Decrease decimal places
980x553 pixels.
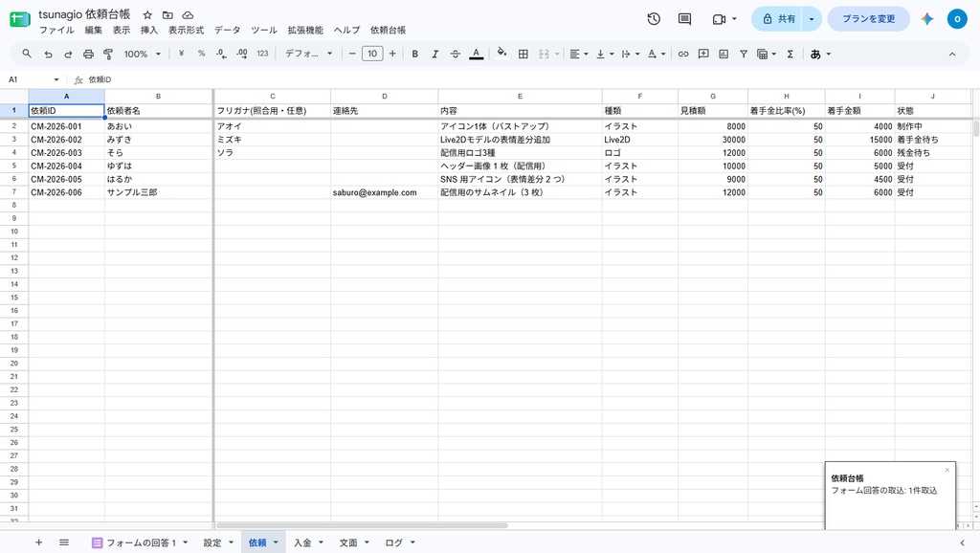pyautogui.click(x=221, y=55)
